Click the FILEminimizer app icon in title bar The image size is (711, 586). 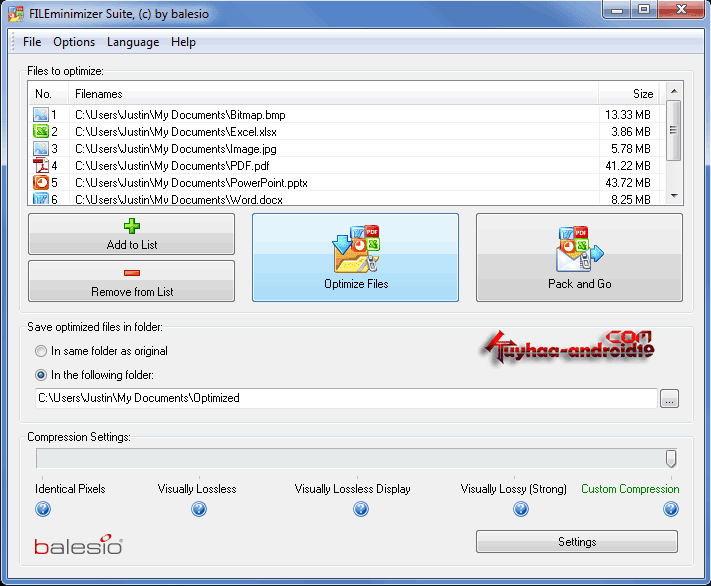(16, 14)
